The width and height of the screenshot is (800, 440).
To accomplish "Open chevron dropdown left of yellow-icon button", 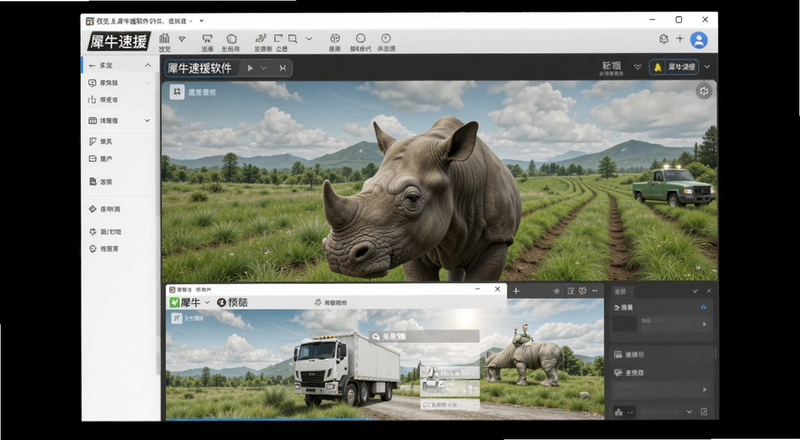I will click(637, 67).
